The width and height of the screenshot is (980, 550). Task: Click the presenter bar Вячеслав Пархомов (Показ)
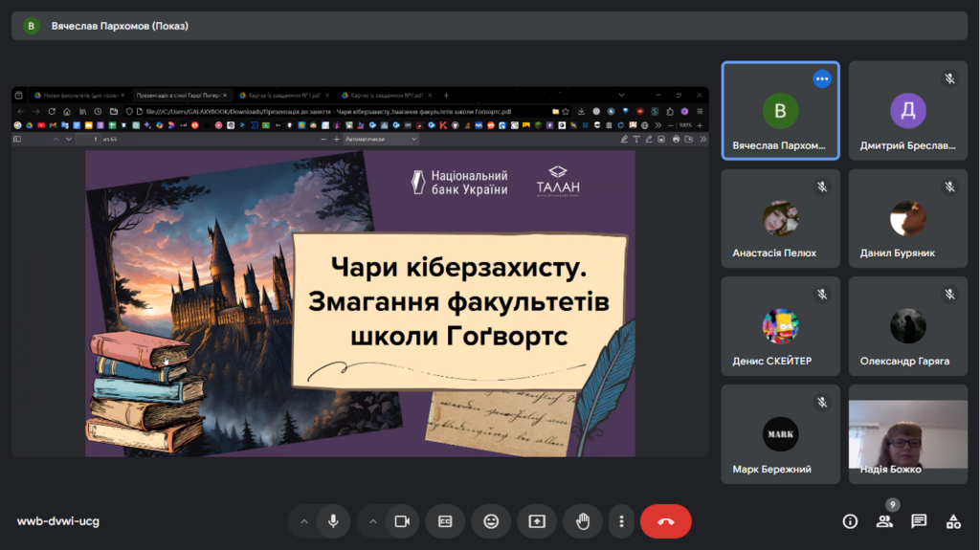pos(489,26)
